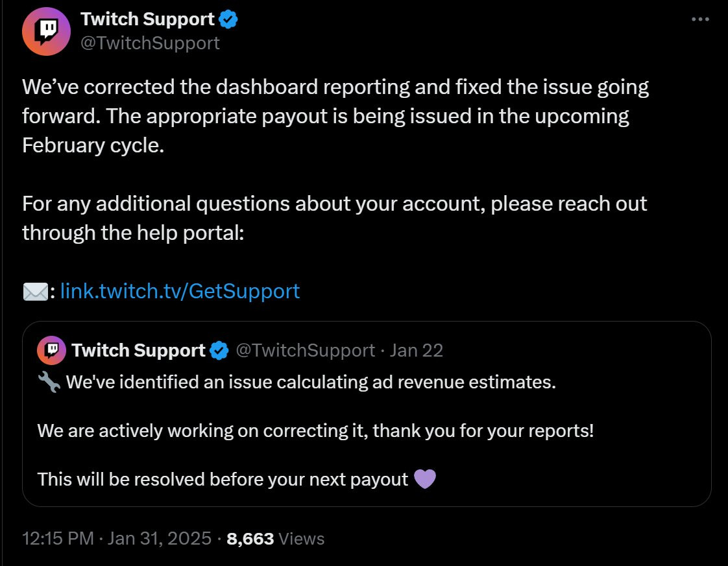Open the quoted tweet's @TwitchSupport handle
Image resolution: width=728 pixels, height=566 pixels.
click(x=305, y=350)
